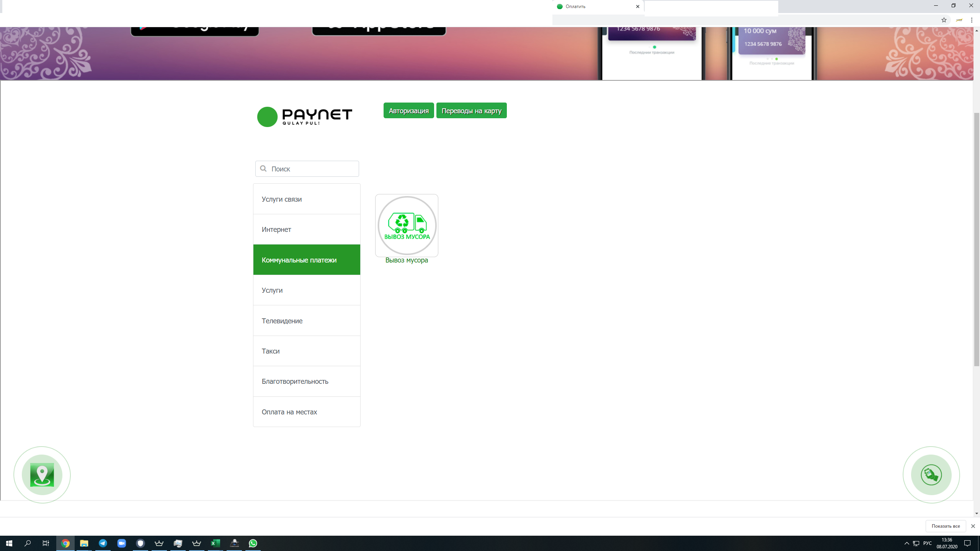This screenshot has height=551, width=980.
Task: Click the Авторизация button
Action: pyautogui.click(x=408, y=111)
